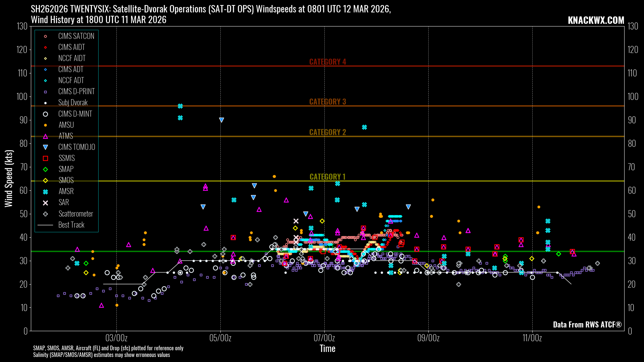Click the ATMS magenta triangle legend icon
Screen dimensions: 644x362
[x=46, y=136]
